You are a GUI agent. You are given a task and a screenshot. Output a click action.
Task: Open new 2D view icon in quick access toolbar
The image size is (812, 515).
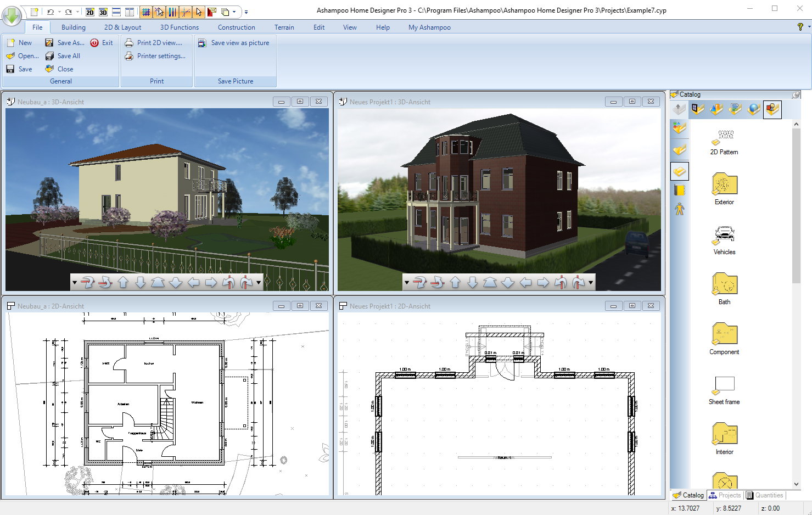pyautogui.click(x=90, y=12)
